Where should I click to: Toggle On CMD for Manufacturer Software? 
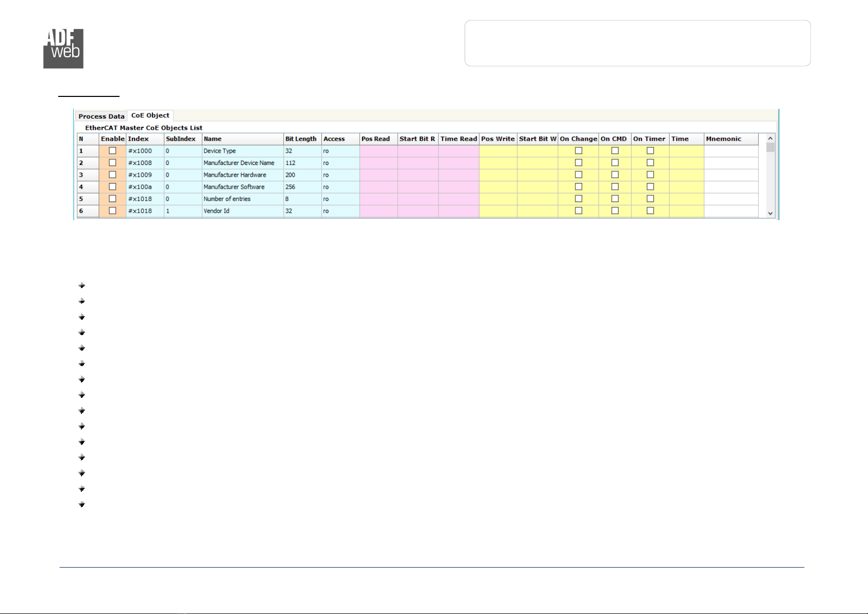615,187
